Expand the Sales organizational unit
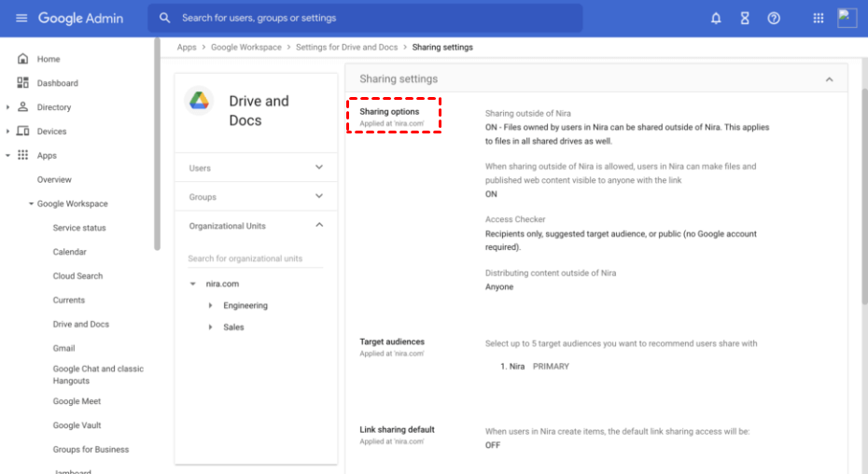This screenshot has height=474, width=868. (211, 328)
